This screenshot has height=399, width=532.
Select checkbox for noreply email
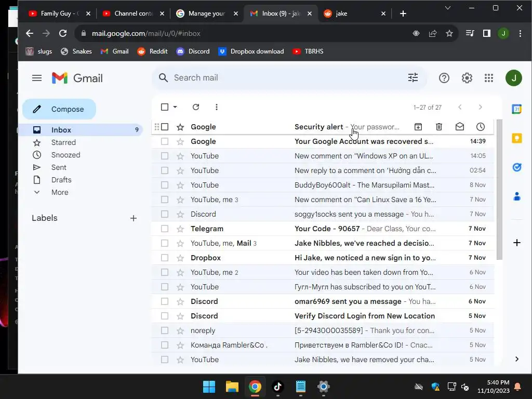(x=165, y=330)
